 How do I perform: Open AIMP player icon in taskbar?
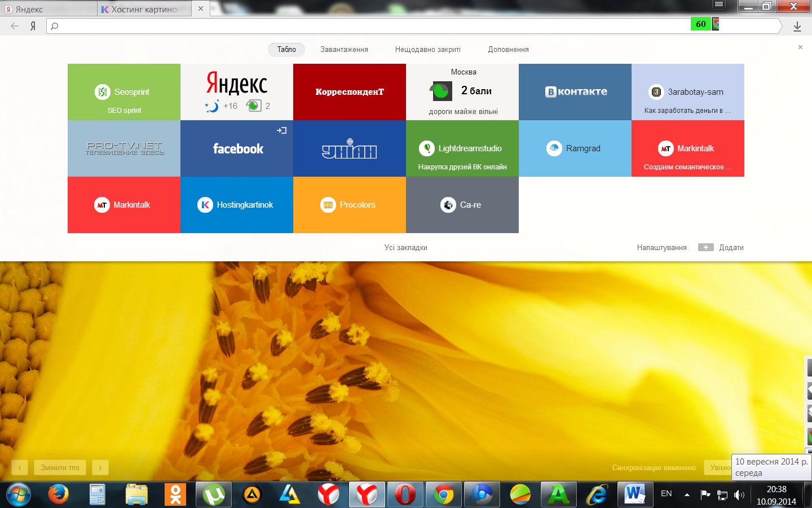[252, 495]
